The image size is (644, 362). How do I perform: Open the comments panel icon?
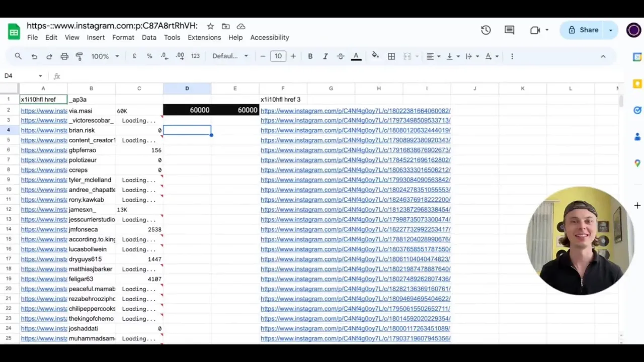[509, 30]
